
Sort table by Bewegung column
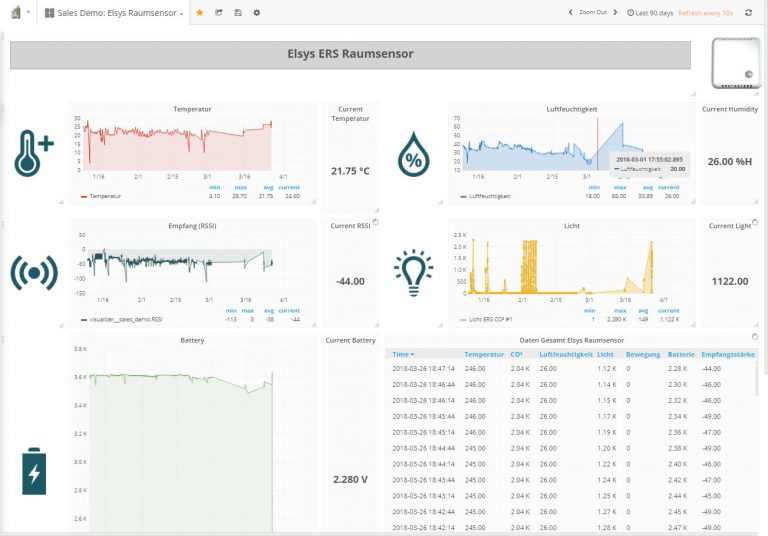click(643, 354)
